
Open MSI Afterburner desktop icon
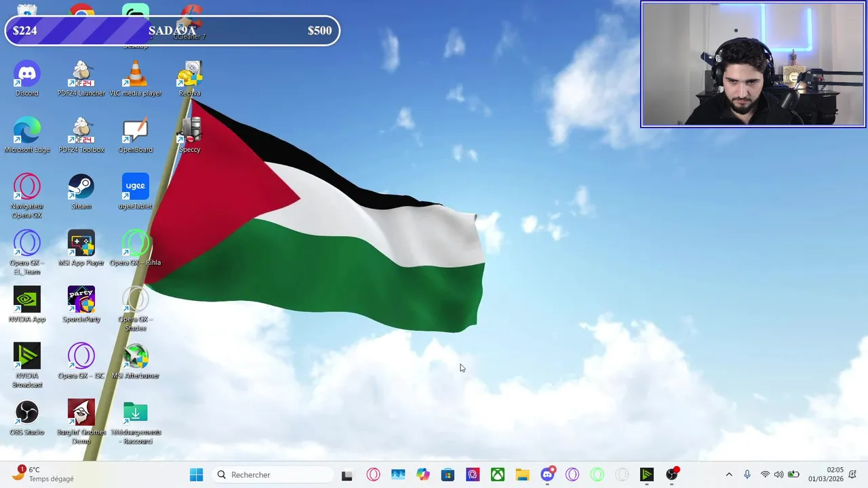136,361
